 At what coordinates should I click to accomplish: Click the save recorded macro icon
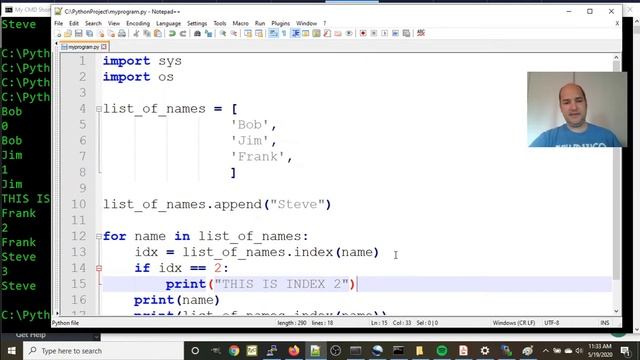[x=406, y=33]
